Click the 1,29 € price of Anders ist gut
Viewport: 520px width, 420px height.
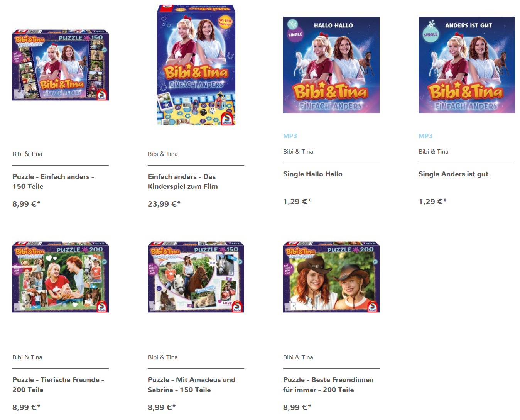click(x=432, y=202)
